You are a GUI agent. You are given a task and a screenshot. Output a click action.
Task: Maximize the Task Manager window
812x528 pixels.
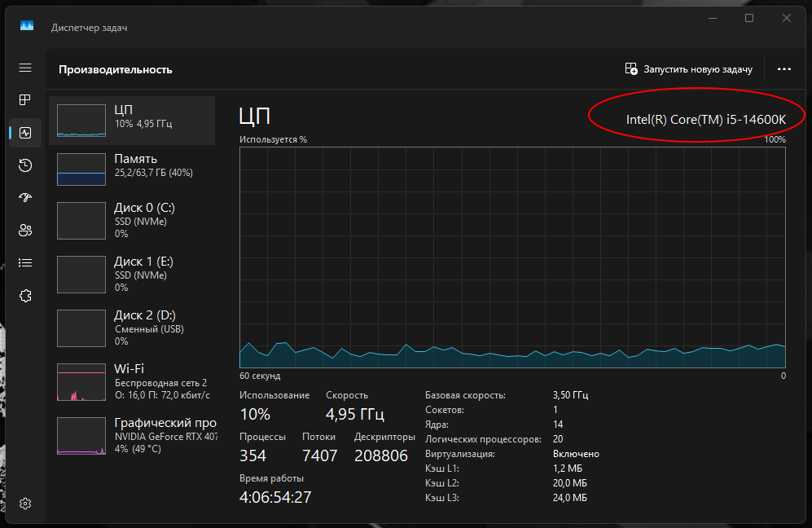point(749,18)
